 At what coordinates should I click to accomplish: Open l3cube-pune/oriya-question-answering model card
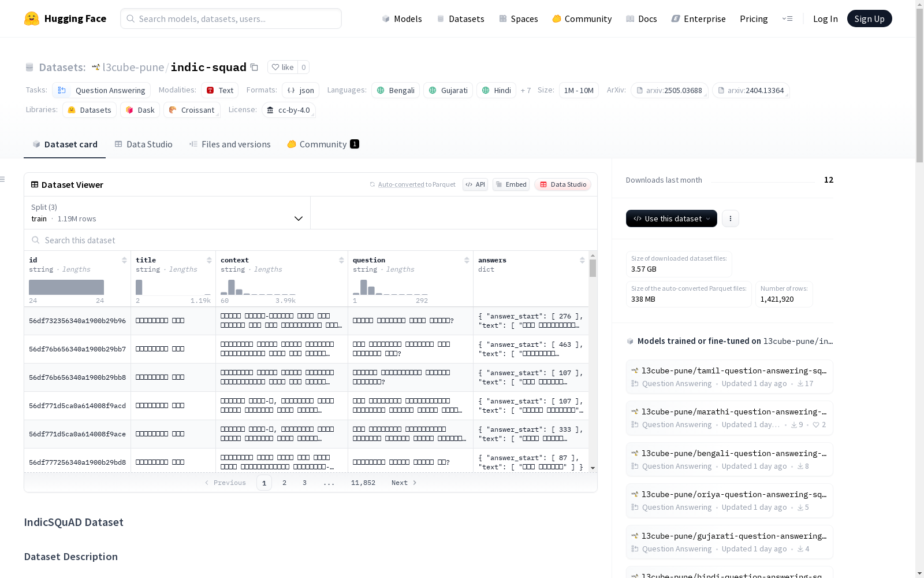pos(729,501)
